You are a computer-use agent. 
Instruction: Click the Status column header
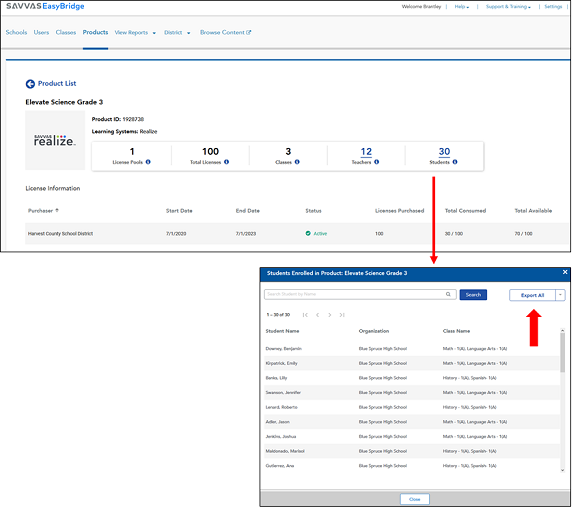pyautogui.click(x=313, y=211)
